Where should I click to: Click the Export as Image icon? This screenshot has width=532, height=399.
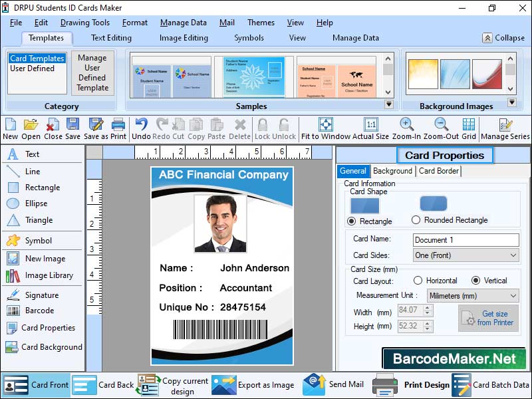coord(253,385)
